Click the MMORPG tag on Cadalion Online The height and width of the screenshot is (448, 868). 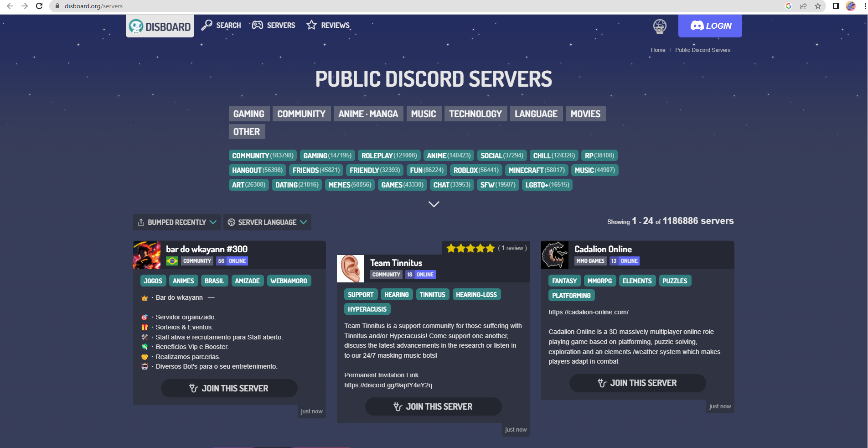point(599,281)
